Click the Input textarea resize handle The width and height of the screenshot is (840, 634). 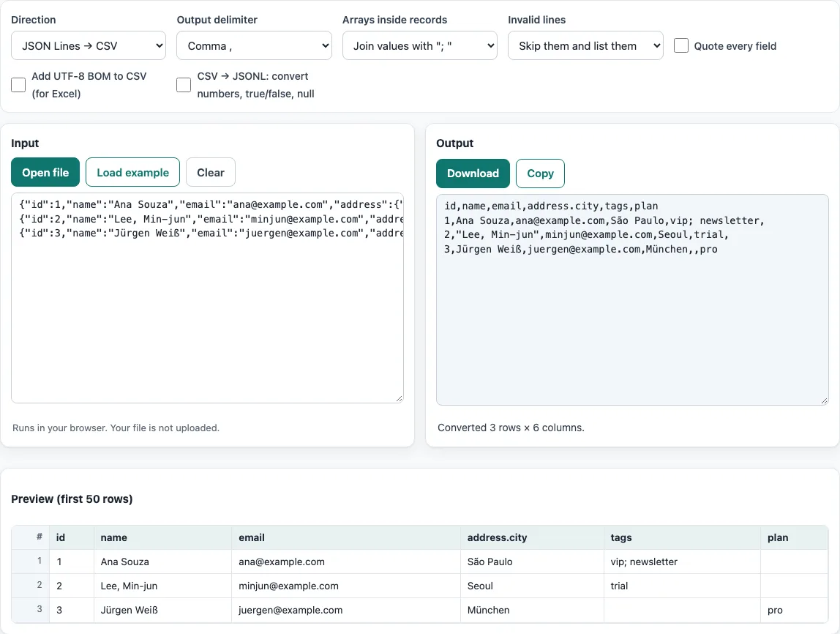[x=399, y=398]
